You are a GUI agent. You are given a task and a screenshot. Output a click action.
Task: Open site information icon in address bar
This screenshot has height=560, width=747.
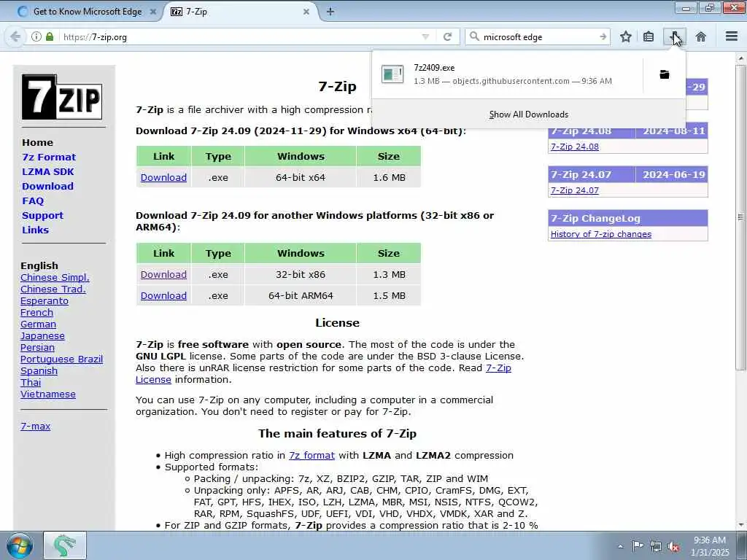[x=36, y=36]
